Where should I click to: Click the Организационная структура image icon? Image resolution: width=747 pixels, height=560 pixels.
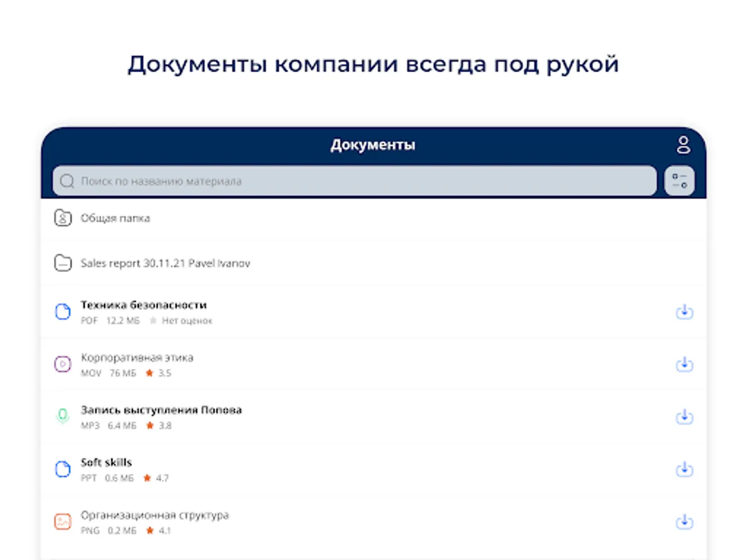tap(62, 521)
